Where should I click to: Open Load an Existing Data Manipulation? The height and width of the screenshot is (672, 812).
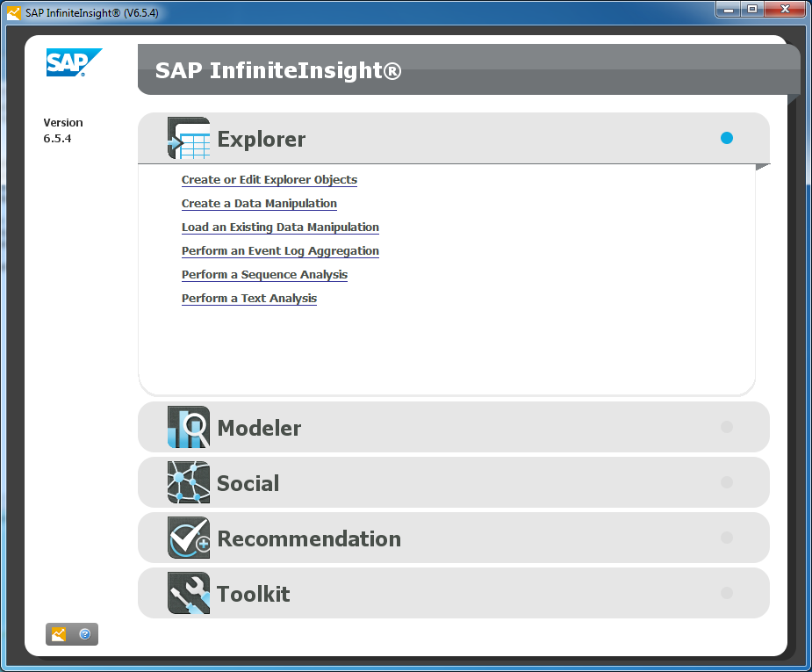click(280, 228)
